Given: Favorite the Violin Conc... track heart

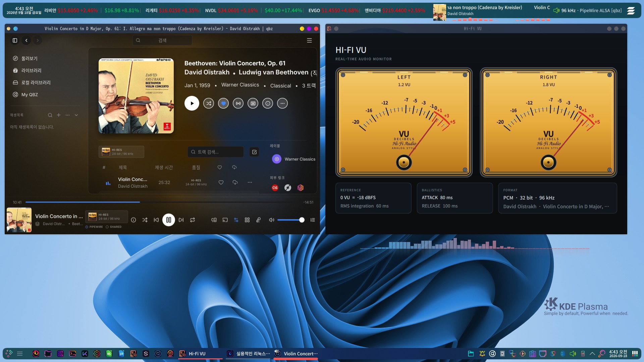Looking at the screenshot, I should pos(221,182).
